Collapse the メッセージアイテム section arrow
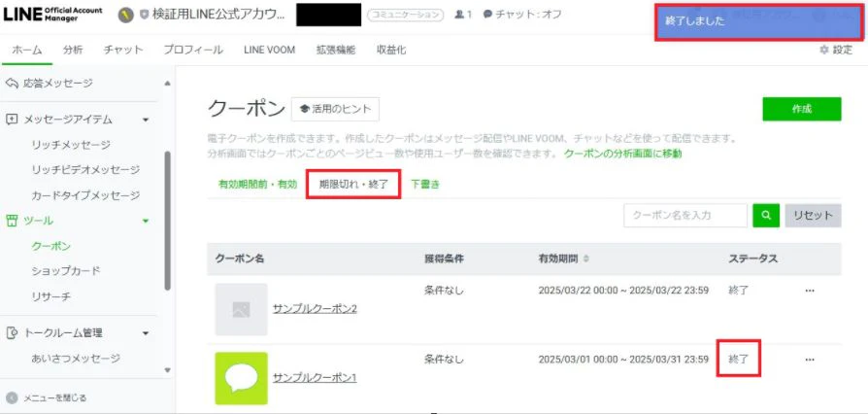 (x=146, y=120)
